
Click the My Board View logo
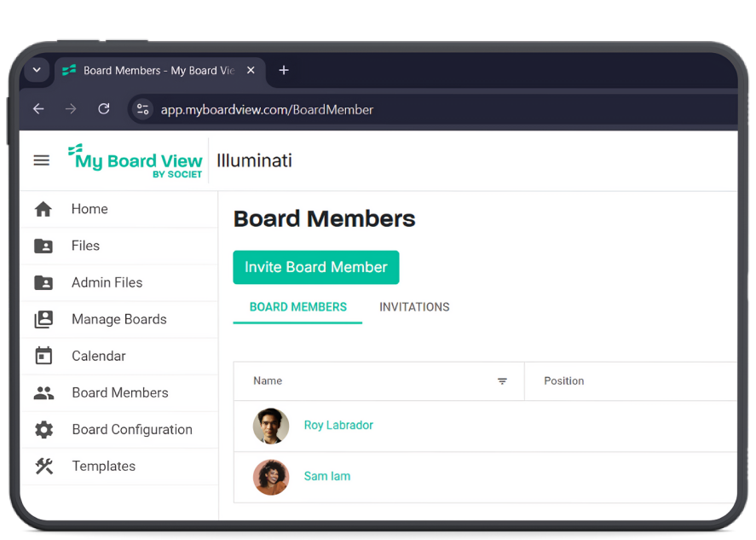pos(135,160)
